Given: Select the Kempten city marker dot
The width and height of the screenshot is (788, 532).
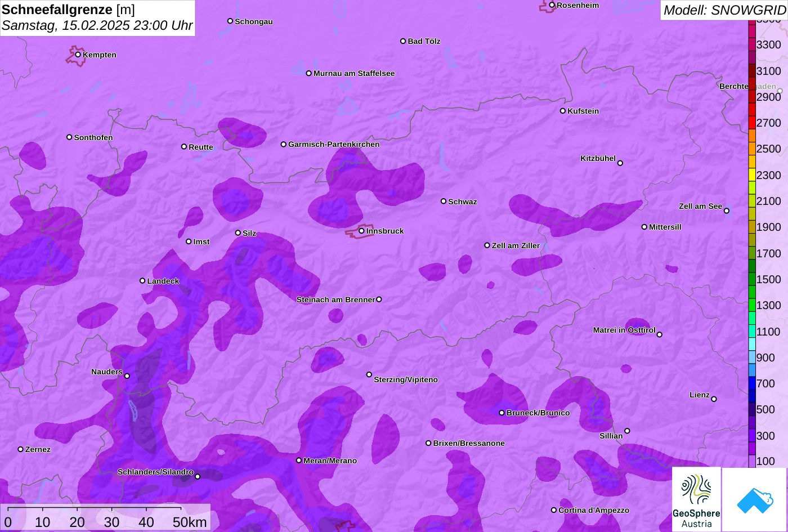Looking at the screenshot, I should (78, 55).
